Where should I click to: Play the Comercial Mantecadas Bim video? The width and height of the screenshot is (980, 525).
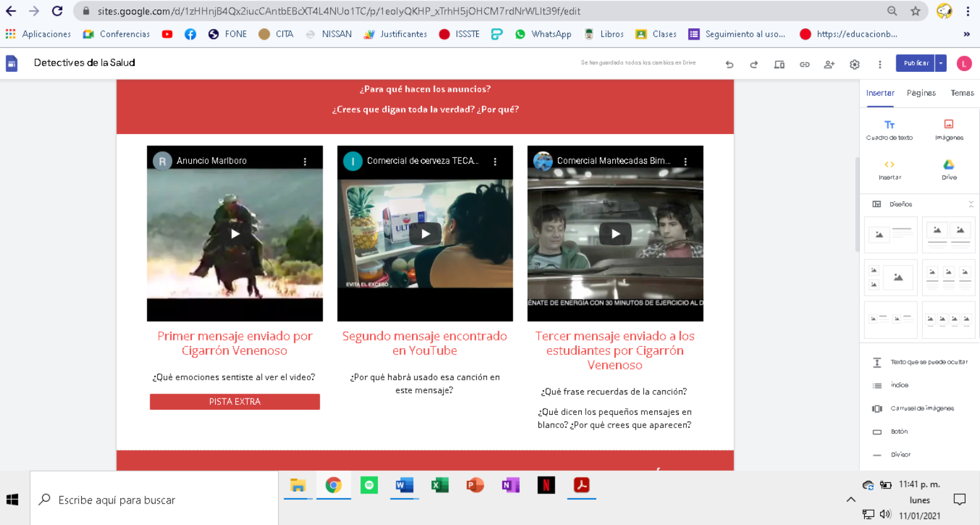[615, 234]
